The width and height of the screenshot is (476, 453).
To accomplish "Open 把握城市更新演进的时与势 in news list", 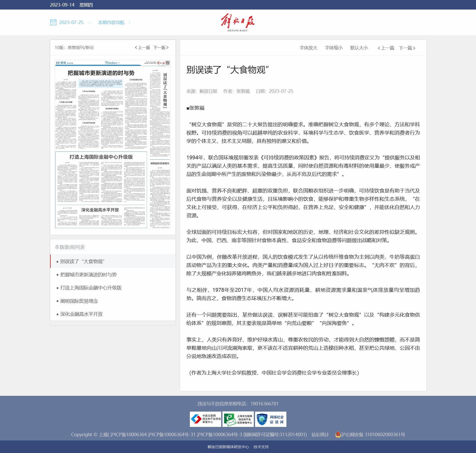I will 88,275.
